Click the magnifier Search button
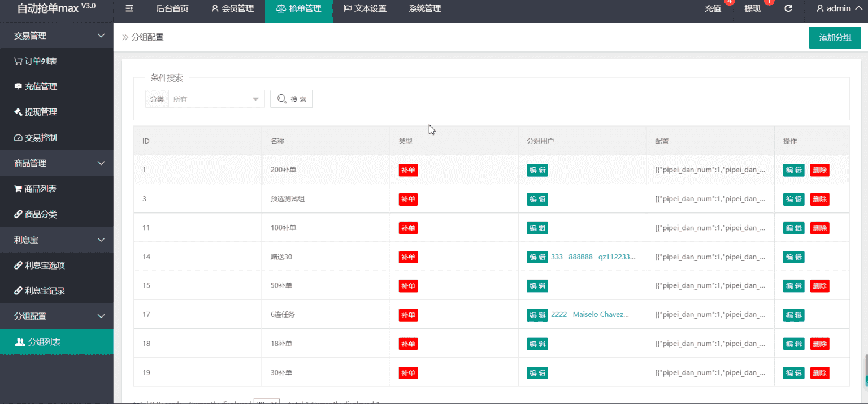Viewport: 868px width, 404px height. click(292, 99)
